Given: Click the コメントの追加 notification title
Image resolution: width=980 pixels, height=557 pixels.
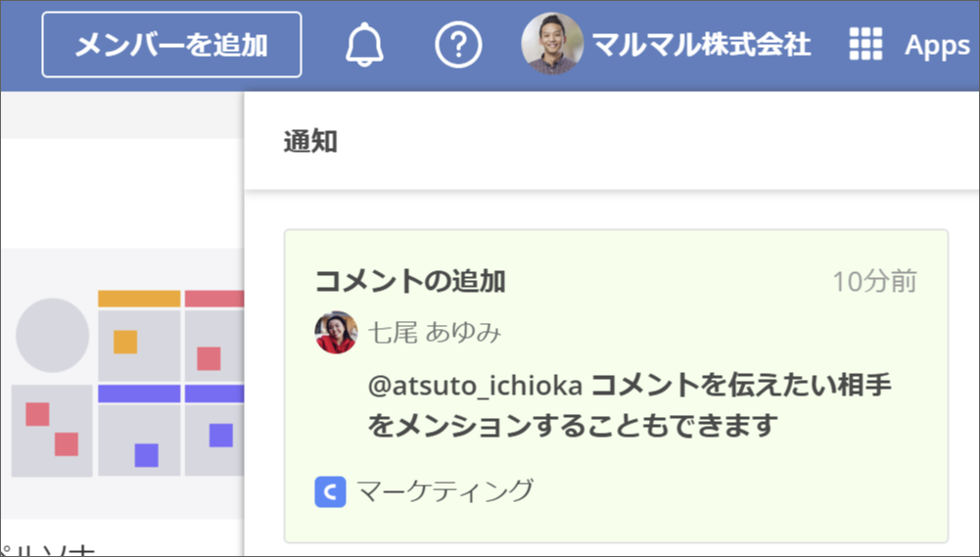Looking at the screenshot, I should pos(410,282).
